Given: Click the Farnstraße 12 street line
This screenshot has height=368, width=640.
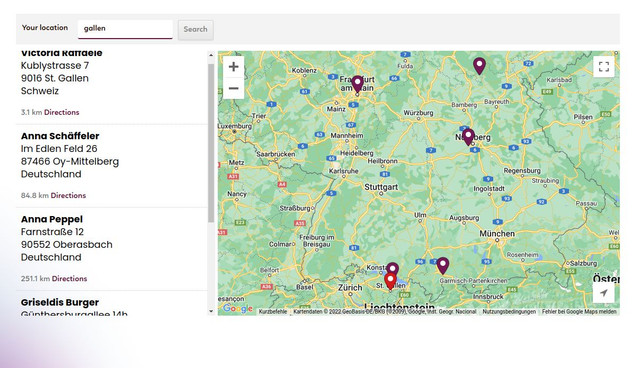Looking at the screenshot, I should (x=52, y=232).
